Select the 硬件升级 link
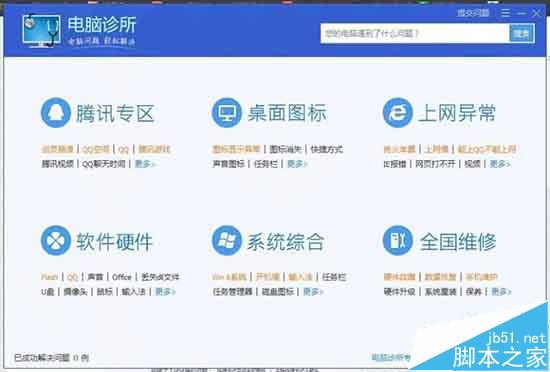The height and width of the screenshot is (372, 550). (400, 292)
